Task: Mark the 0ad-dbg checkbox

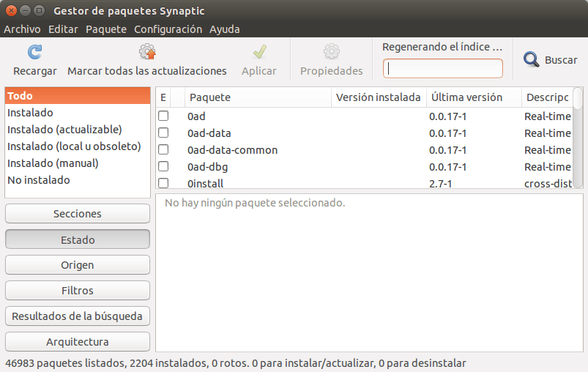Action: (x=163, y=166)
